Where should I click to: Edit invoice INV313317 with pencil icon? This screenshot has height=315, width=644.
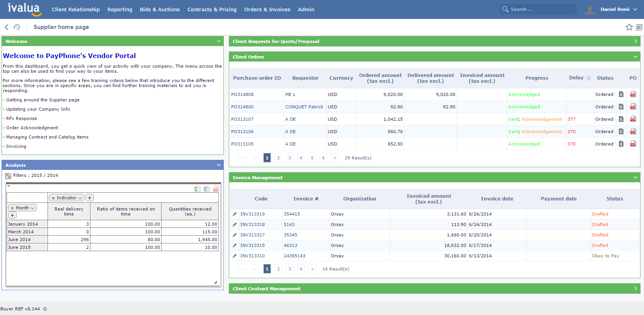[x=234, y=235]
